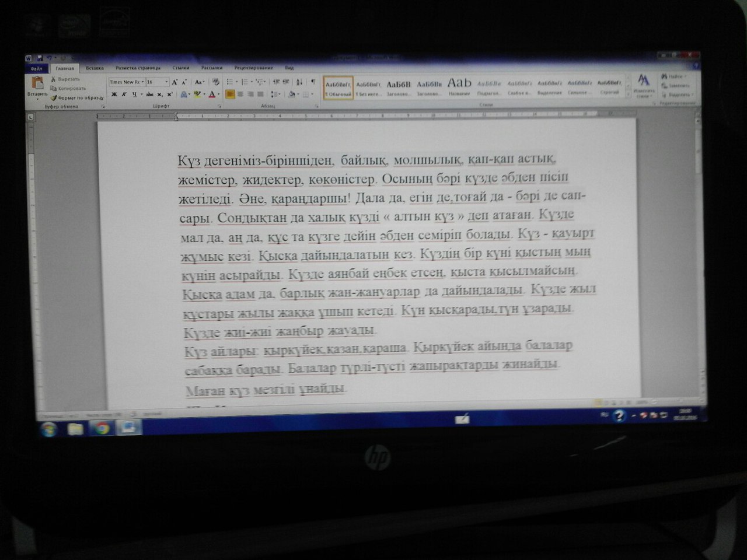Click the Grow Font icon
This screenshot has width=747, height=560.
[x=174, y=82]
